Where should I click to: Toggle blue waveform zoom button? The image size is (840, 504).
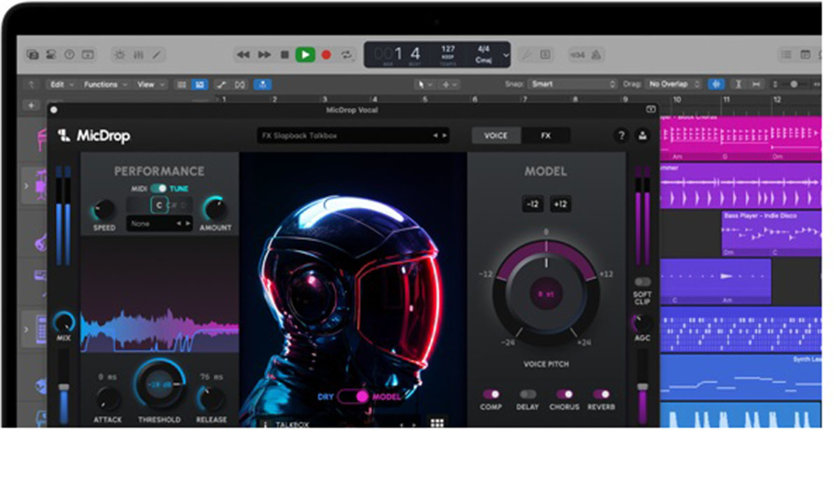tap(716, 84)
